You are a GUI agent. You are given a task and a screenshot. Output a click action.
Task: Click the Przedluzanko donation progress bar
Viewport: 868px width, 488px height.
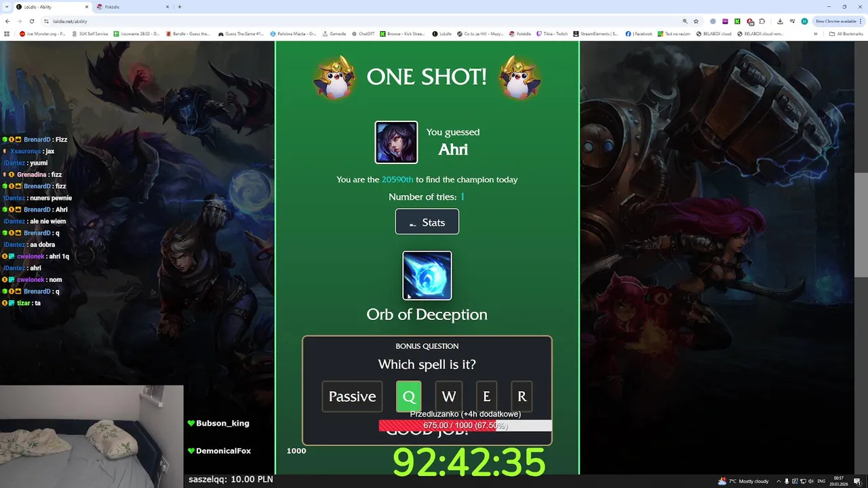pyautogui.click(x=465, y=426)
